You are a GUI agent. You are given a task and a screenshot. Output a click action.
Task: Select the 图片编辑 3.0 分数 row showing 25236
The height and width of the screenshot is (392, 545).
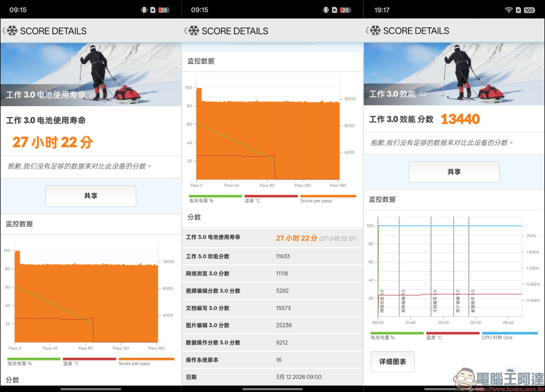coord(272,325)
